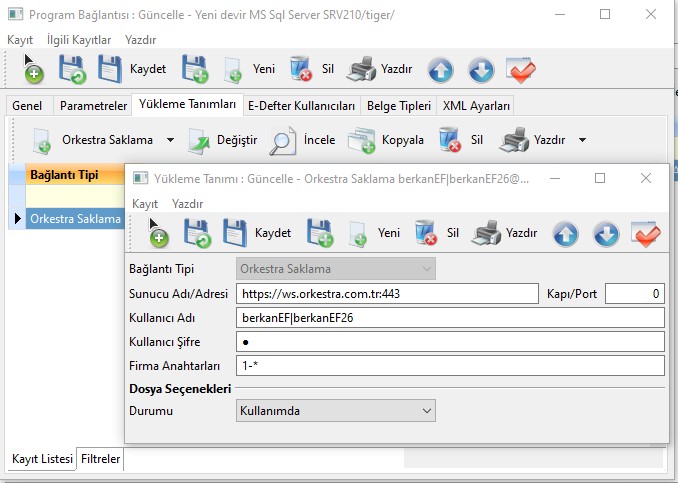Click the Yeni new record icon in dialog
Screen dimensions: 678x483
(357, 233)
